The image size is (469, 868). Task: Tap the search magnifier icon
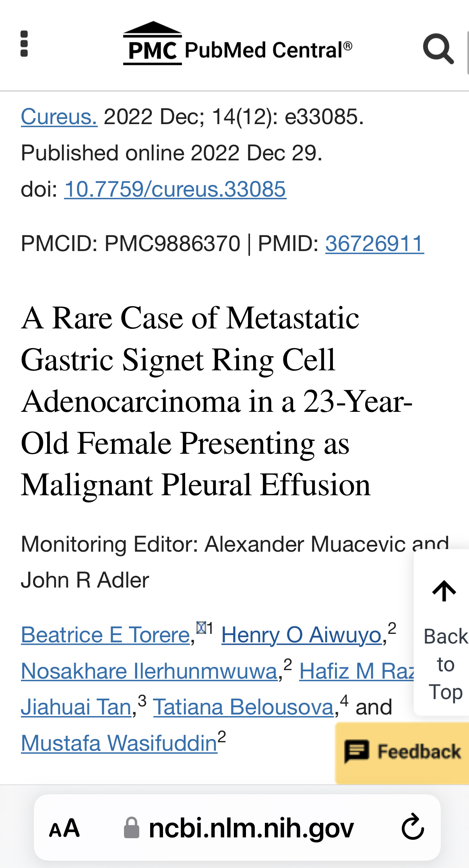(438, 49)
